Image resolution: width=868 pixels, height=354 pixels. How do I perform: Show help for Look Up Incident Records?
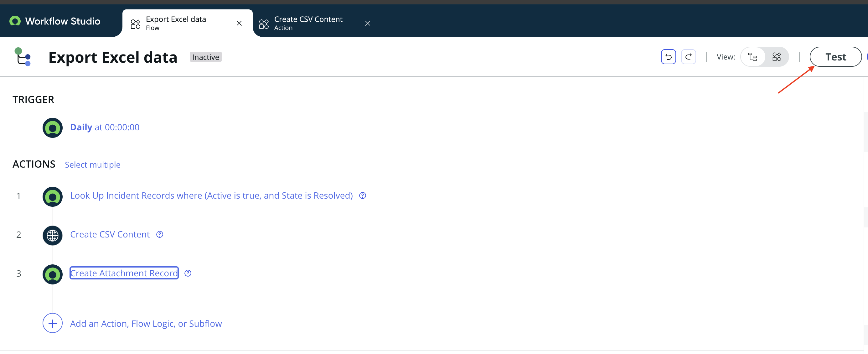pos(363,195)
